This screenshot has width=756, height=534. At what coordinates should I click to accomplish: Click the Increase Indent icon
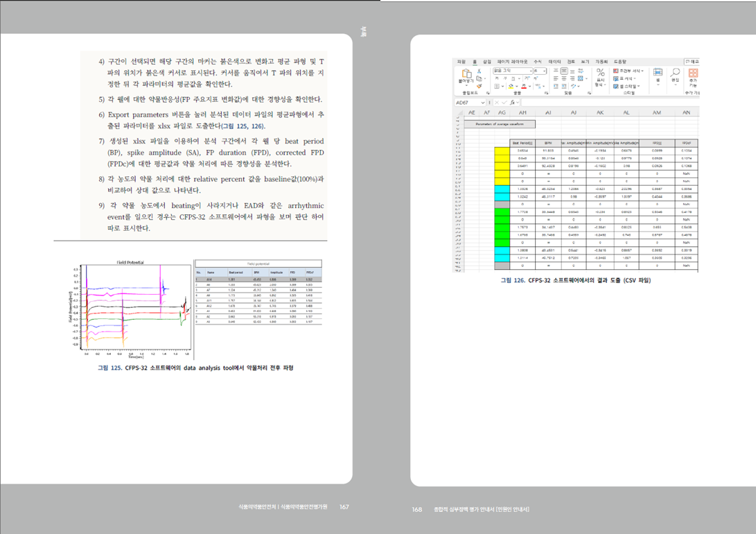click(x=564, y=86)
